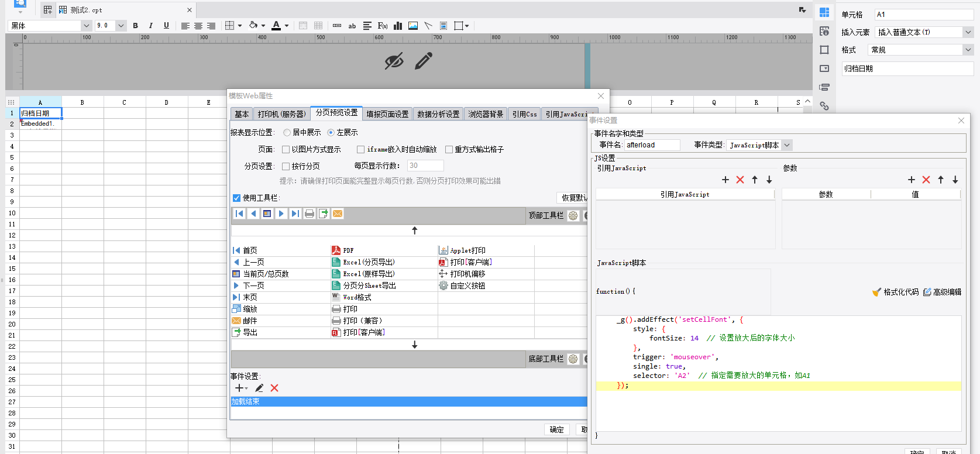This screenshot has width=980, height=454.
Task: Click the top toolbar settings gear
Action: (573, 215)
